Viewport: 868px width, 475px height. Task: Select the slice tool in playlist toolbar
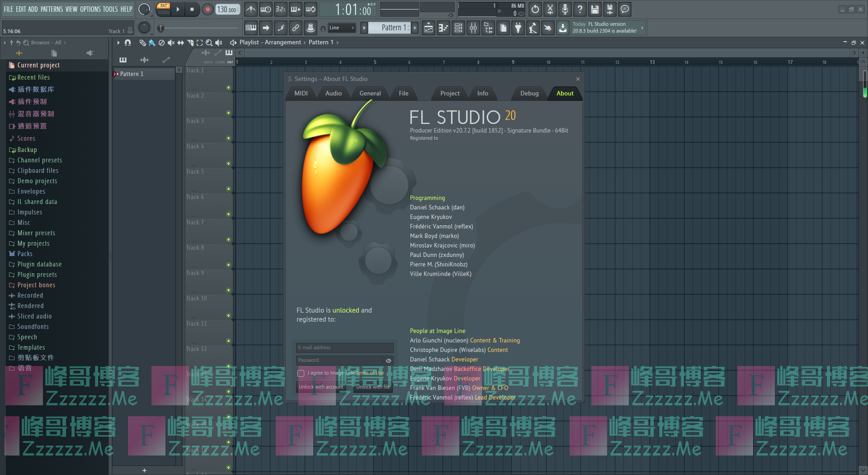point(190,43)
